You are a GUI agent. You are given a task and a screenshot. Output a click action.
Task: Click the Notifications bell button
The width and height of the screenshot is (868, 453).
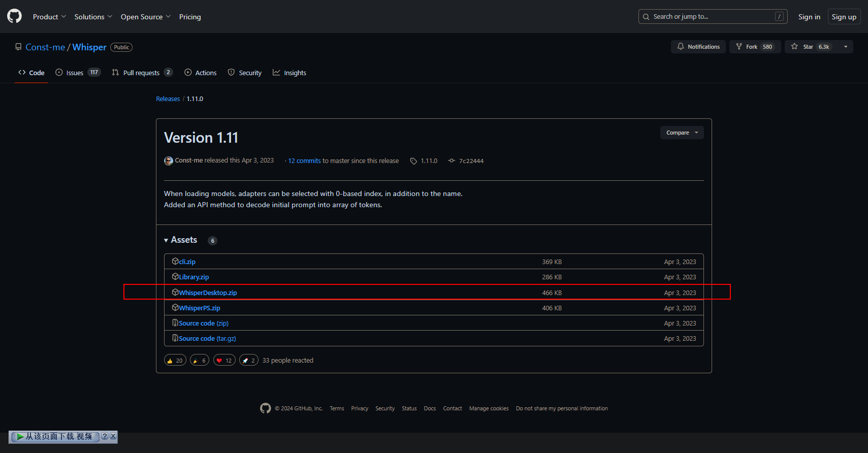pyautogui.click(x=698, y=47)
